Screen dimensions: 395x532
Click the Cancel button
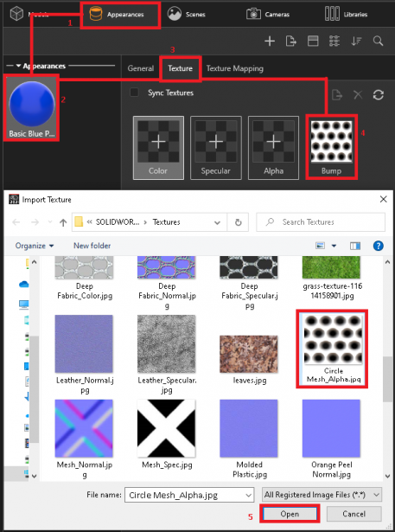click(354, 514)
